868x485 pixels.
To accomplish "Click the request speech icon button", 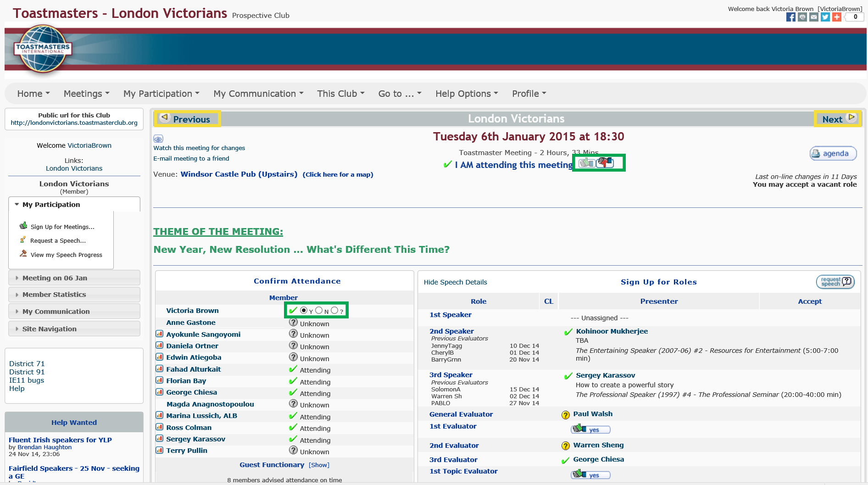I will tap(835, 282).
